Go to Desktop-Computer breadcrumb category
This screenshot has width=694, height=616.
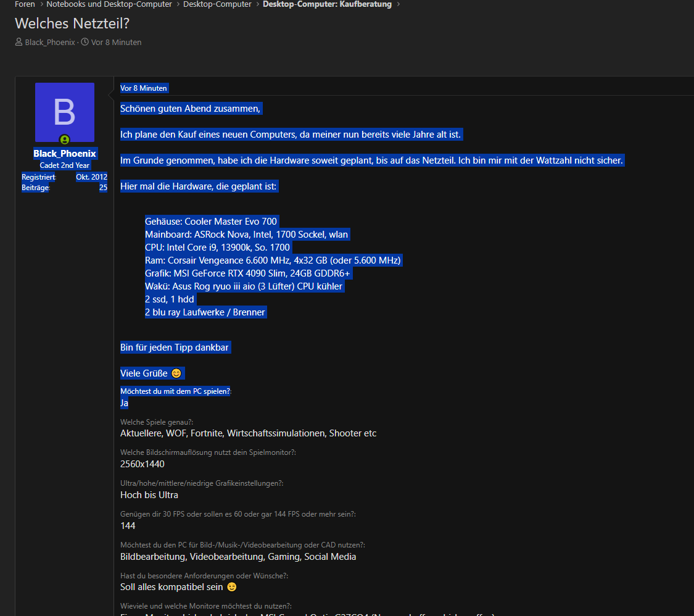click(217, 4)
